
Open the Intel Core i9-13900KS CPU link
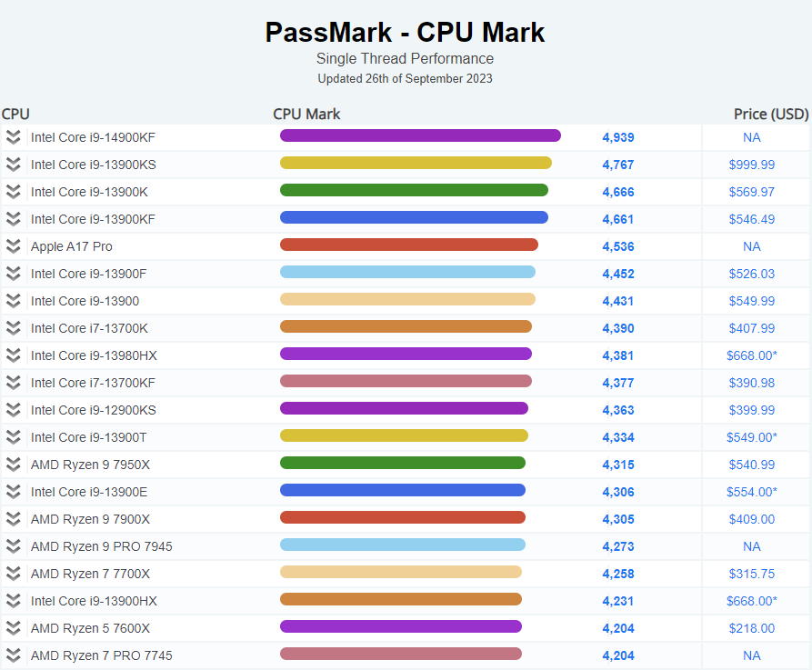[x=94, y=165]
